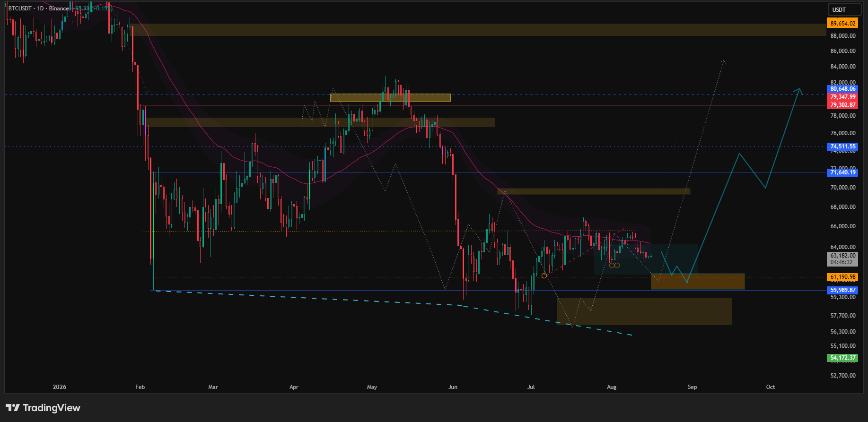Click the Apr label on time axis

click(294, 387)
